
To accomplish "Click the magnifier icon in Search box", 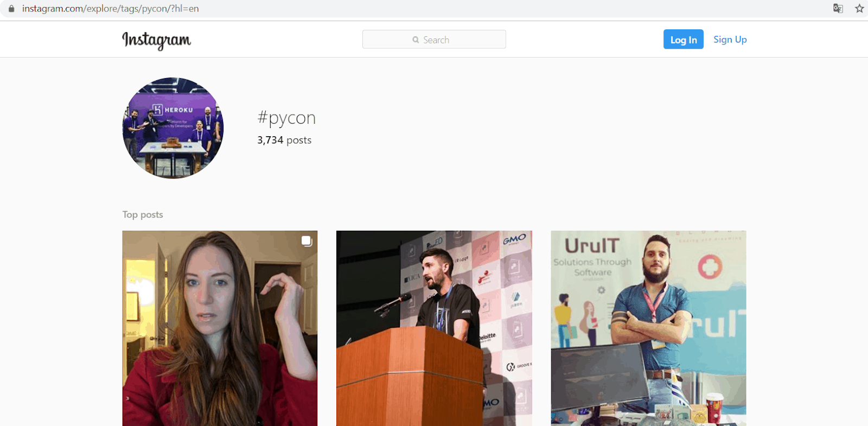I will [x=416, y=40].
